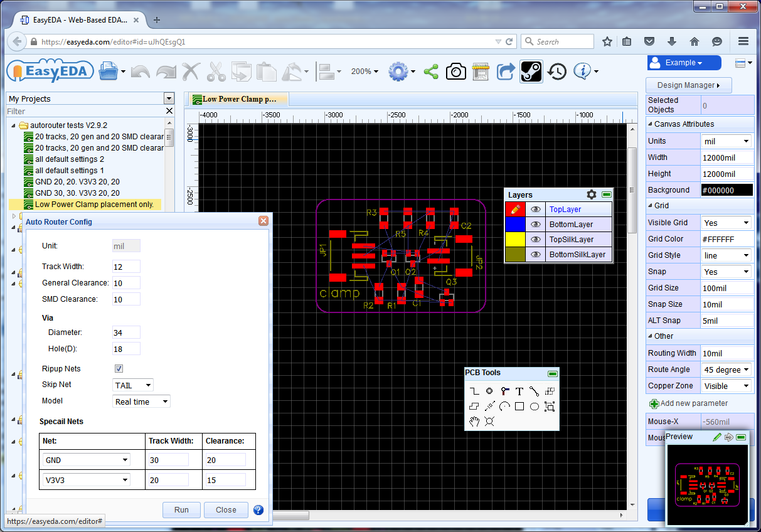Viewport: 761px width, 532px height.
Task: Click the camera export image icon
Action: (456, 72)
